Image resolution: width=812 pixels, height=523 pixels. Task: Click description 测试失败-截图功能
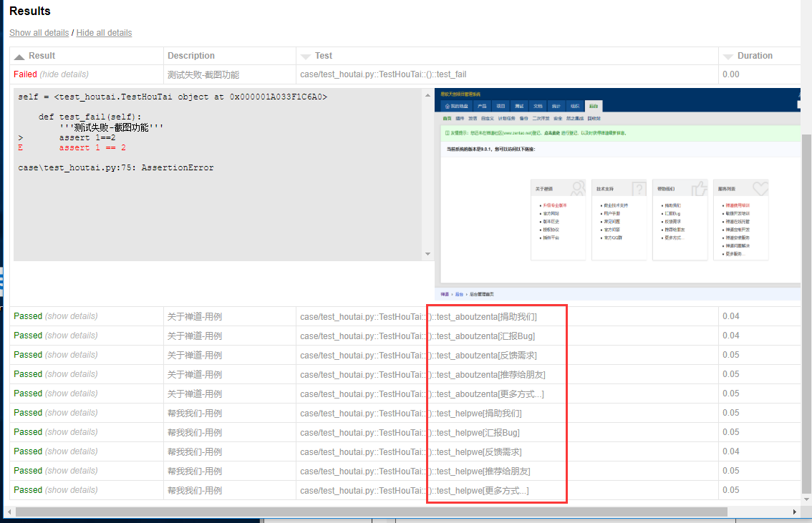pyautogui.click(x=203, y=74)
